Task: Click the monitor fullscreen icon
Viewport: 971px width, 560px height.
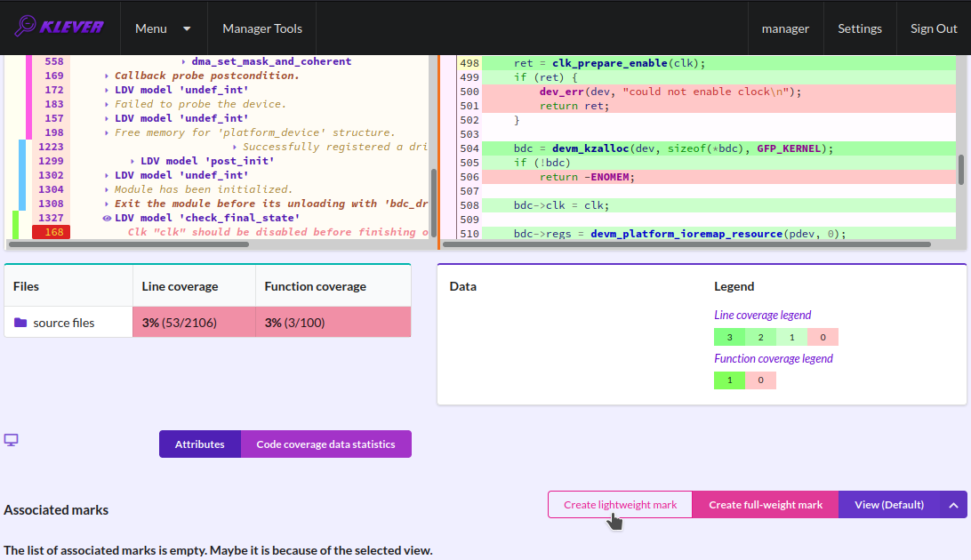Action: [x=12, y=440]
